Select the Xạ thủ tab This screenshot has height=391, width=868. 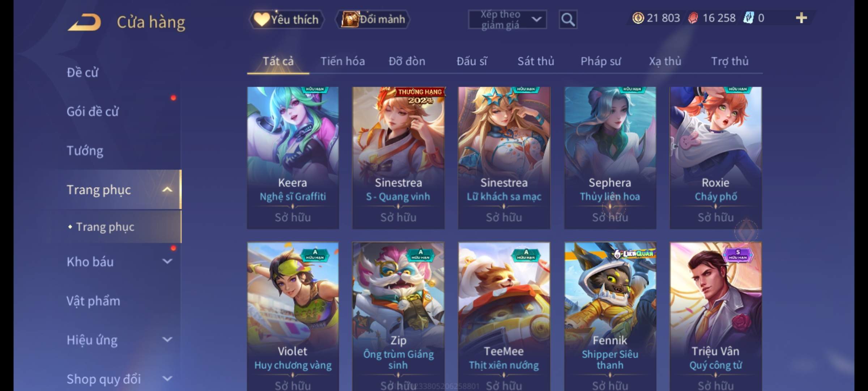coord(665,61)
